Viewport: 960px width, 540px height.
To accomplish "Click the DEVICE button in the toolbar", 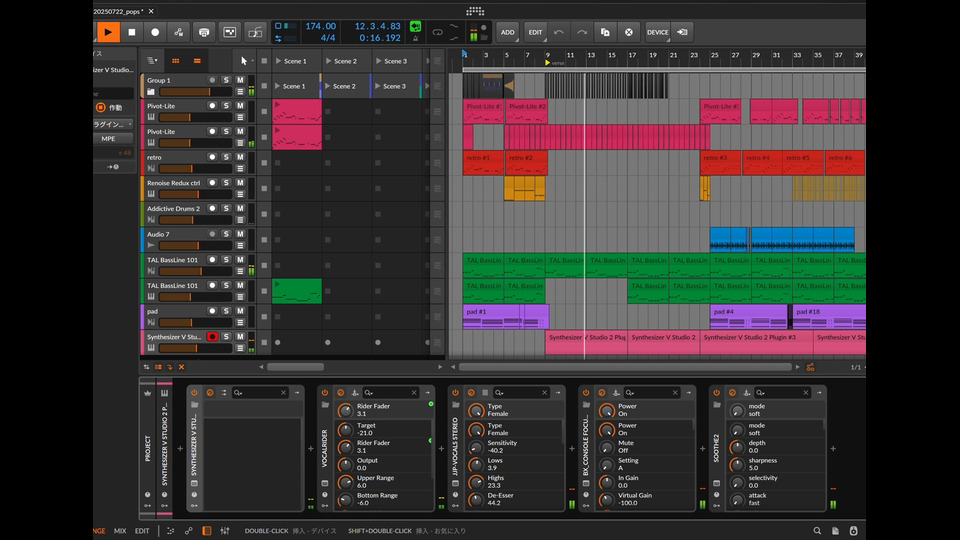I will pyautogui.click(x=657, y=32).
